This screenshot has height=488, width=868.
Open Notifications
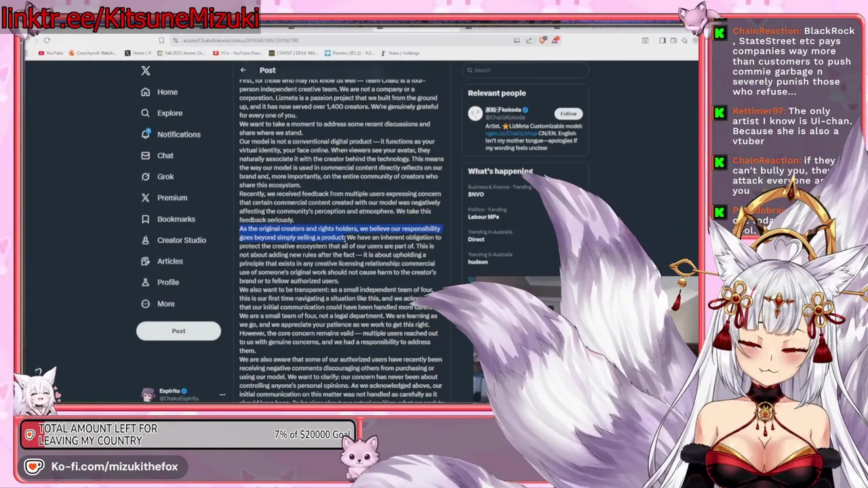click(x=170, y=134)
